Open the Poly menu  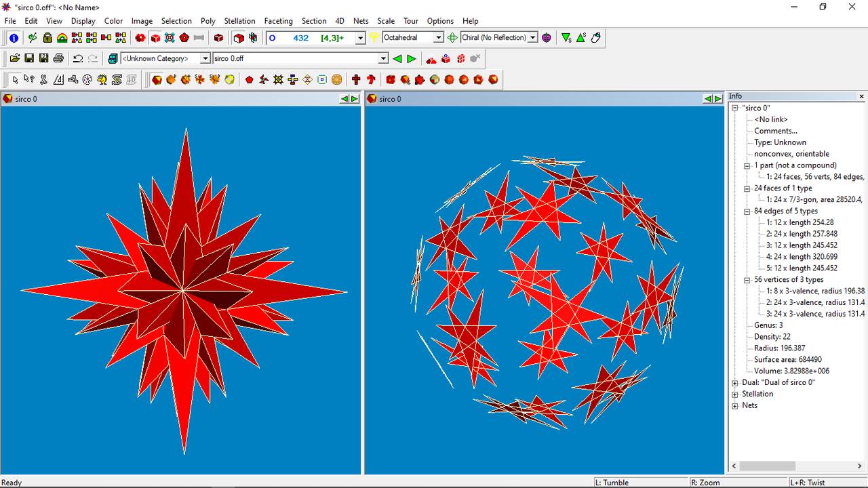pyautogui.click(x=208, y=21)
